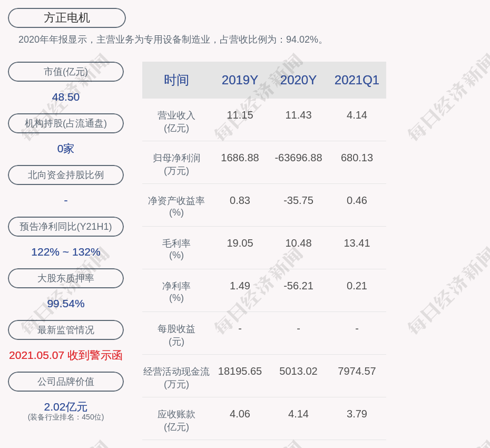Click the red 2021.05.07 收到警示函 text
The width and height of the screenshot is (490, 448).
click(66, 355)
